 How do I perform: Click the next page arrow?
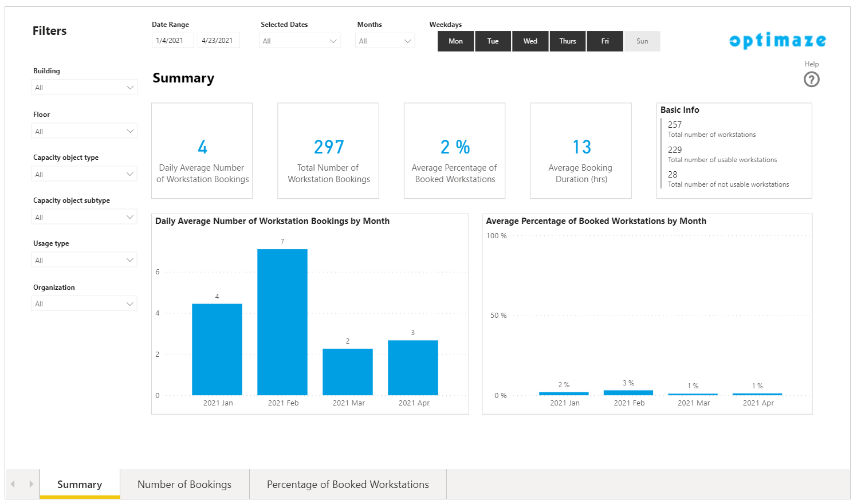31,484
